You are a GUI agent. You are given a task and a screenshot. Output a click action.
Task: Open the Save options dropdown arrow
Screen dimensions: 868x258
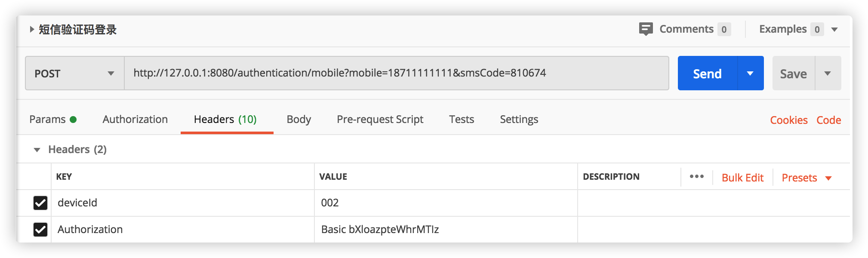click(828, 74)
